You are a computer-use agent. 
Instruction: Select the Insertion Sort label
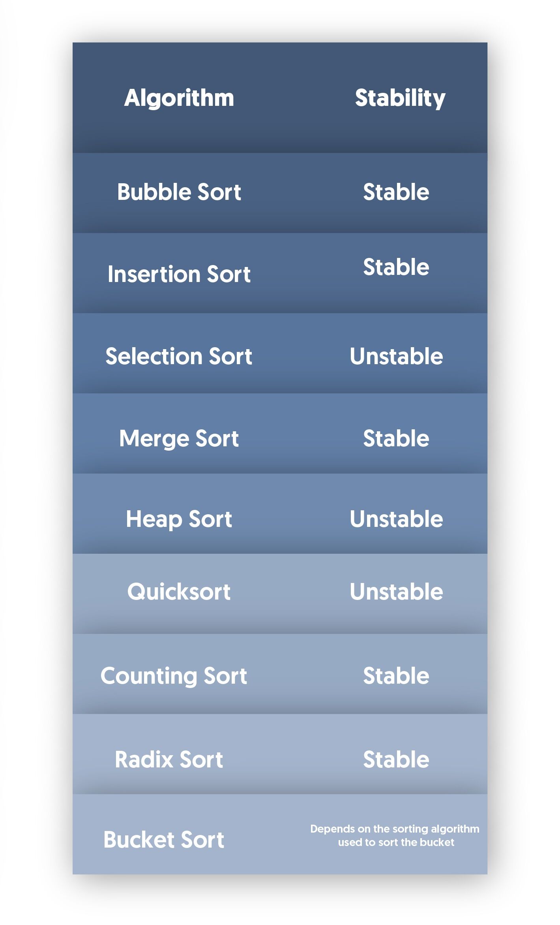[x=179, y=274]
